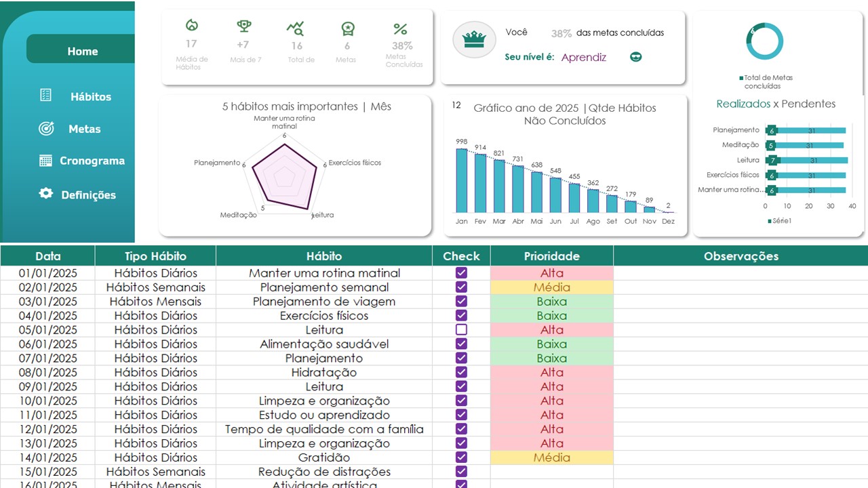The image size is (868, 488).
Task: Click the Série1 legend color swatch
Action: [x=769, y=221]
